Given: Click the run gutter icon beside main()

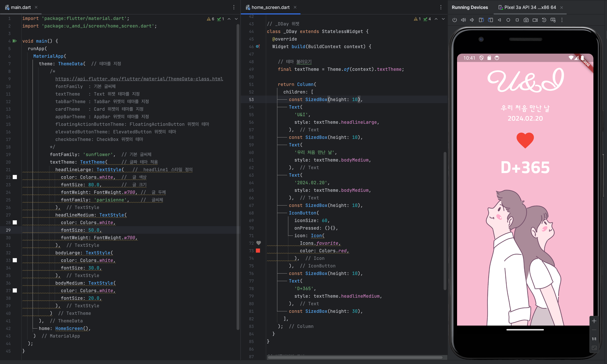Looking at the screenshot, I should tap(15, 41).
